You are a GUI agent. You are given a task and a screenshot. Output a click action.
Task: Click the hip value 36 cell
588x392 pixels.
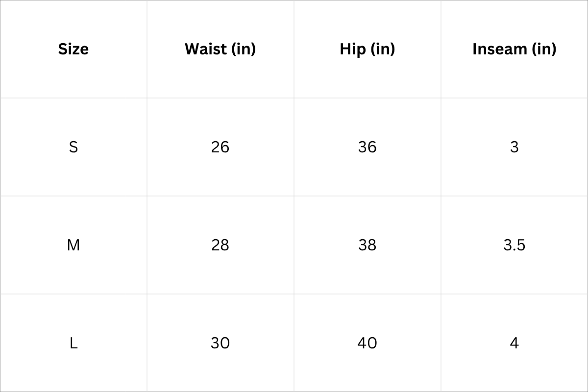(367, 147)
